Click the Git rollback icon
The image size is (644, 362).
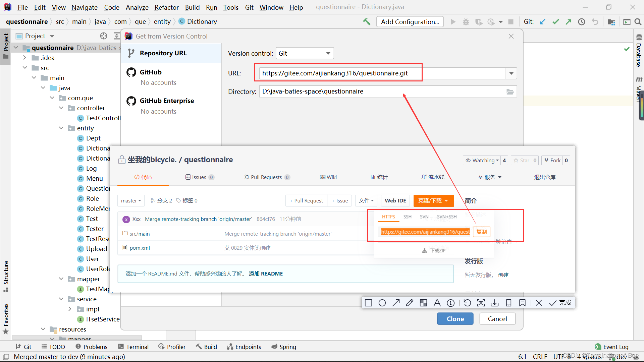tap(595, 22)
